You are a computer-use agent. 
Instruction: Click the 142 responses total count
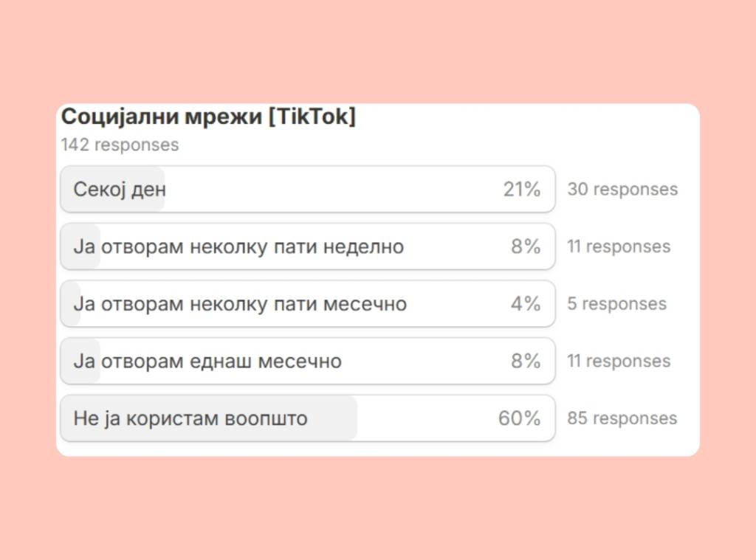pyautogui.click(x=120, y=145)
